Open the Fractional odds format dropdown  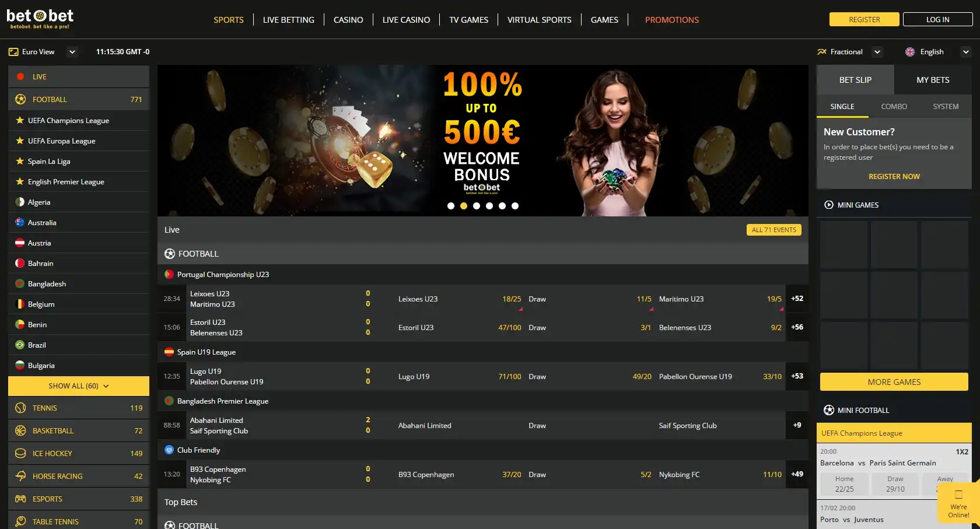877,52
